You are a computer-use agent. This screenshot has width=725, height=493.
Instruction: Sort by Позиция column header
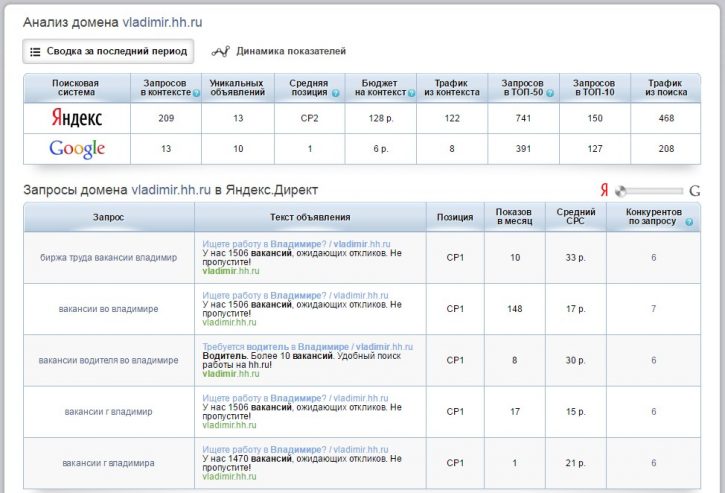pos(455,217)
